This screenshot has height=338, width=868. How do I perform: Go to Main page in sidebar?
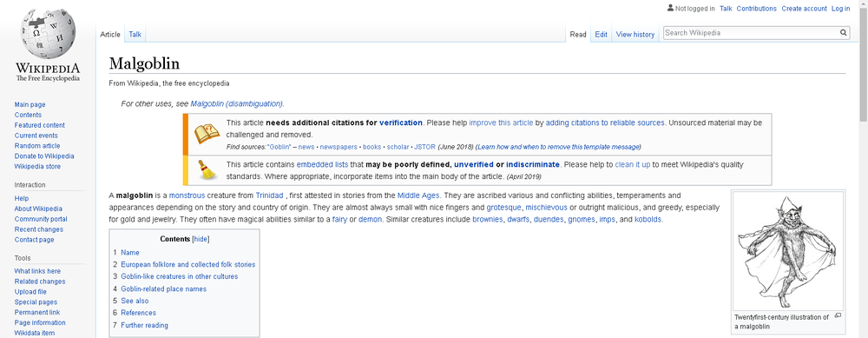coord(30,105)
